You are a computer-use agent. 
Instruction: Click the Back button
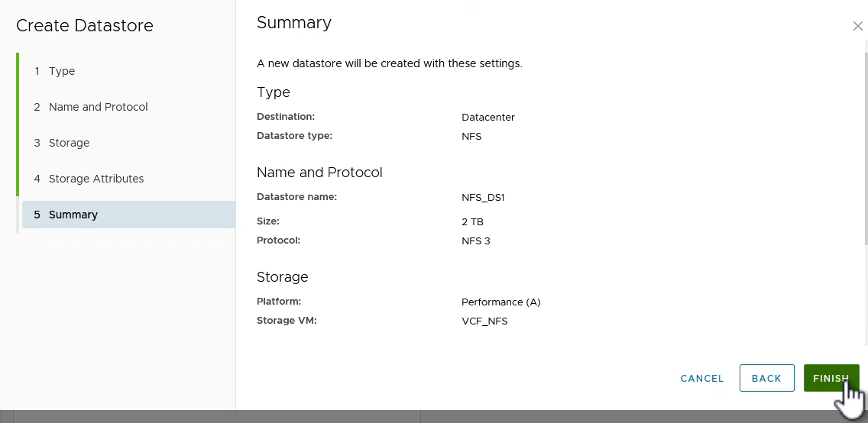766,378
